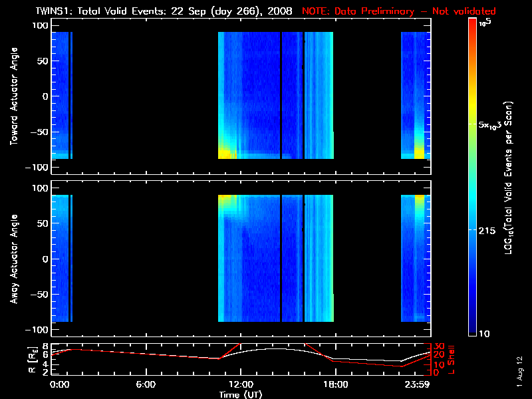Image resolution: width=532 pixels, height=399 pixels.
Task: Select the 6:00 time tick label
Action: tap(146, 384)
